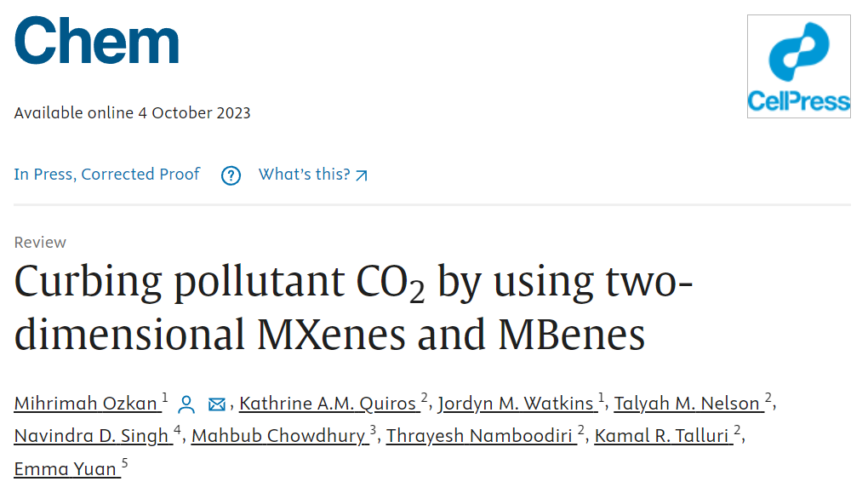Select author Kathrine A.M. Quiros
The image size is (868, 493).
coord(329,404)
